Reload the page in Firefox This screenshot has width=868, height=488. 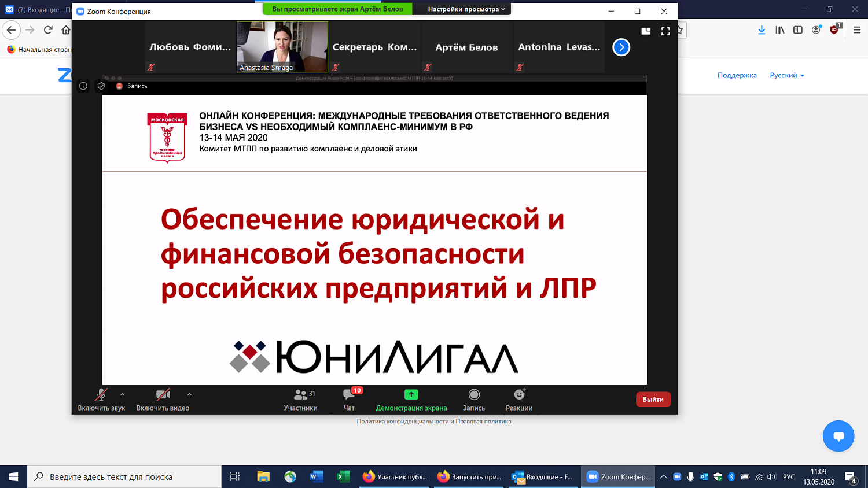click(48, 30)
